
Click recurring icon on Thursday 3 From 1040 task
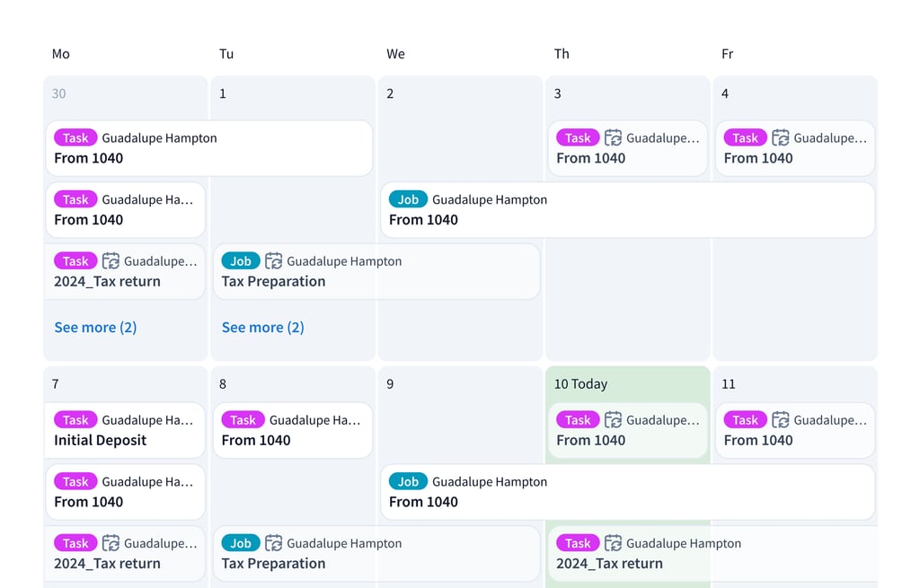tap(613, 137)
